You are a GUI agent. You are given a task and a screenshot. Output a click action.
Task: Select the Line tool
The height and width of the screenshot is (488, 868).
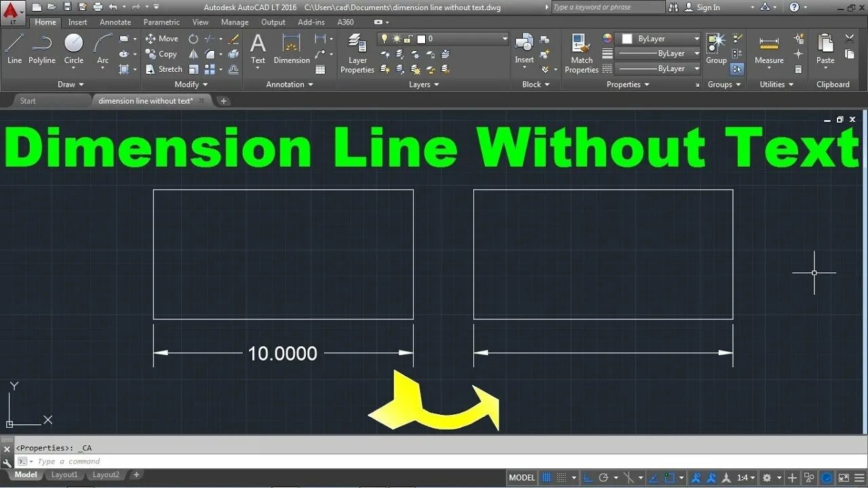[x=14, y=49]
